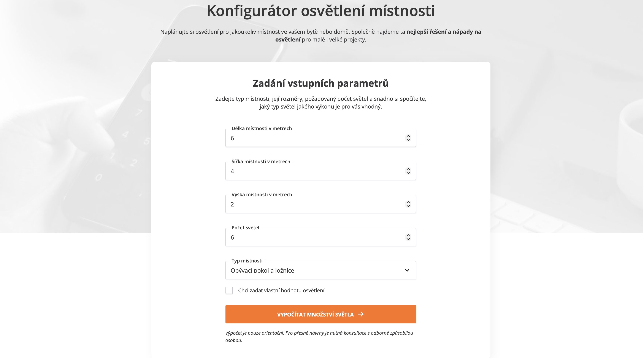Click the 'Typ místnosti' field label

click(x=247, y=261)
